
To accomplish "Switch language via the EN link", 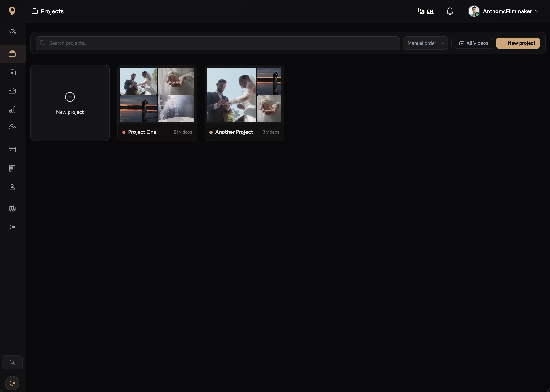I will [x=430, y=11].
